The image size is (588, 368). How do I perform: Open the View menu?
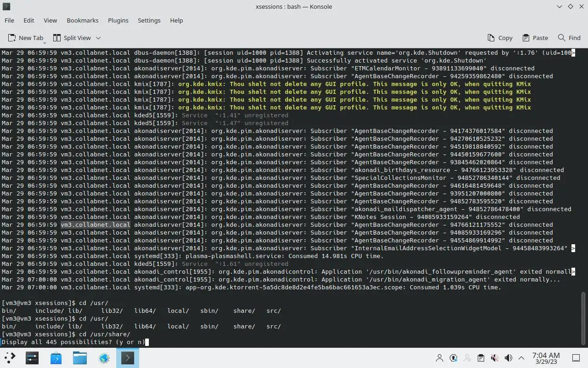click(x=50, y=20)
